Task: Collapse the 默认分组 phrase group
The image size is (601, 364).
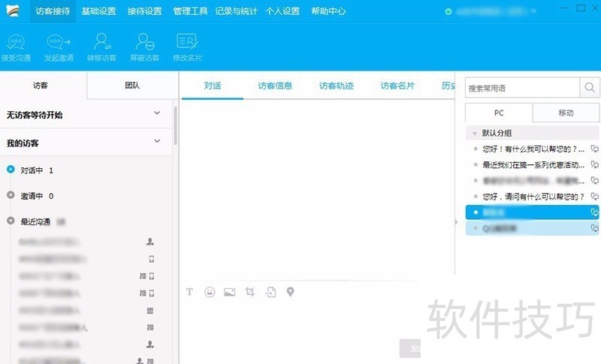Action: 474,133
